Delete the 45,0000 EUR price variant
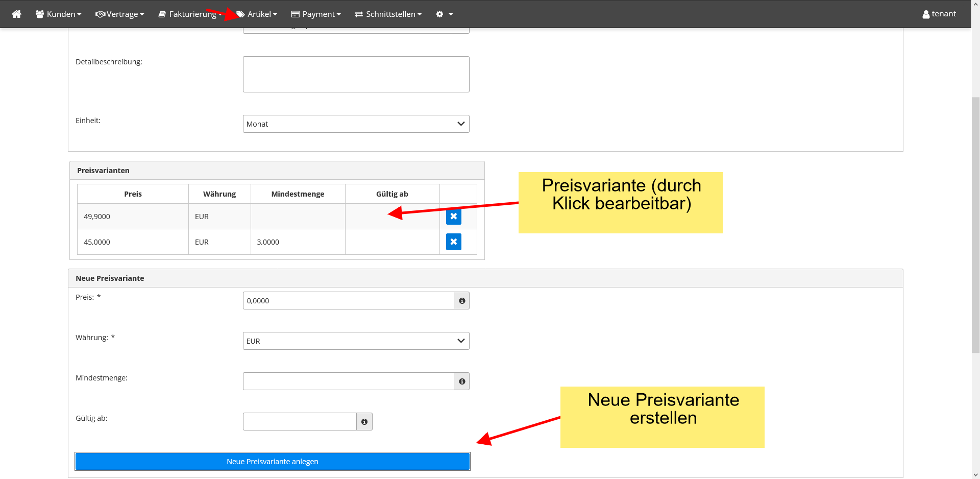980x479 pixels. tap(453, 242)
